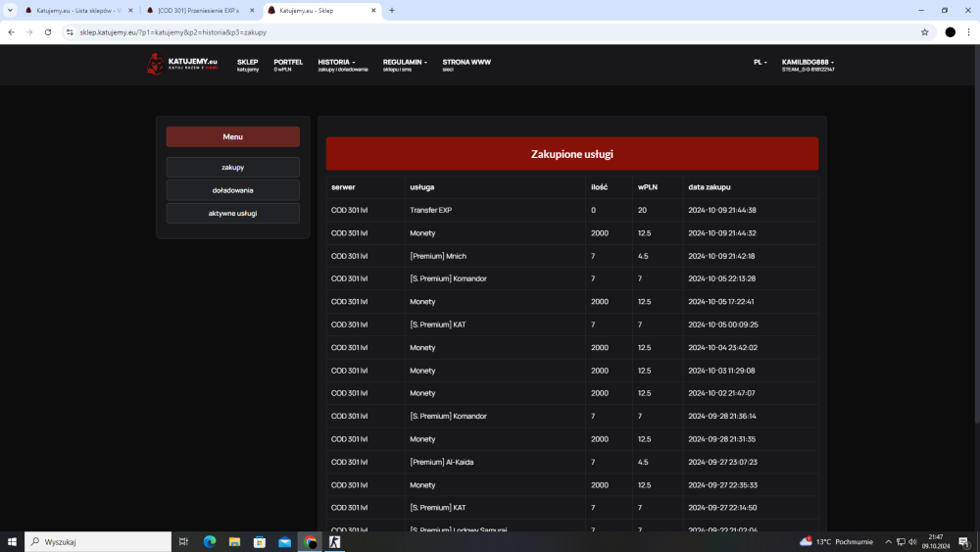The width and height of the screenshot is (980, 552).
Task: Click the ilość column header
Action: [x=599, y=187]
